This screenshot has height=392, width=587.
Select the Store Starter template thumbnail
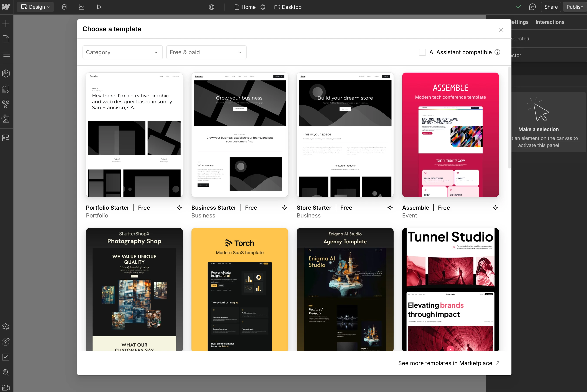[x=345, y=134]
